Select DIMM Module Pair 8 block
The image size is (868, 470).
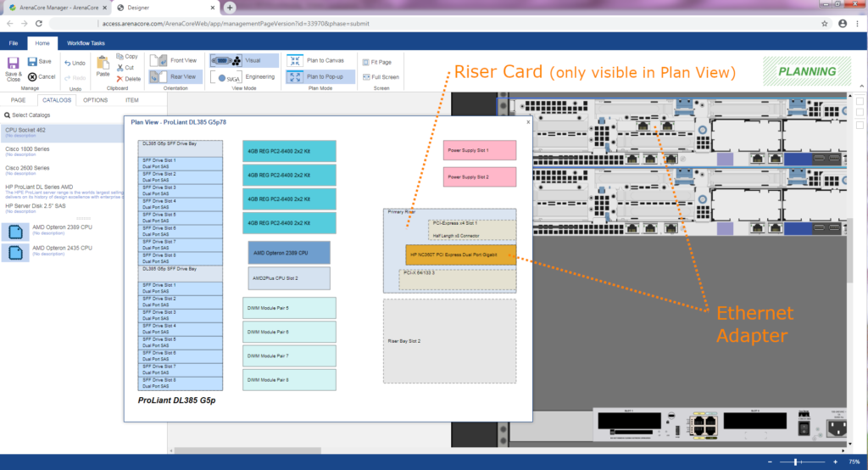coord(289,380)
